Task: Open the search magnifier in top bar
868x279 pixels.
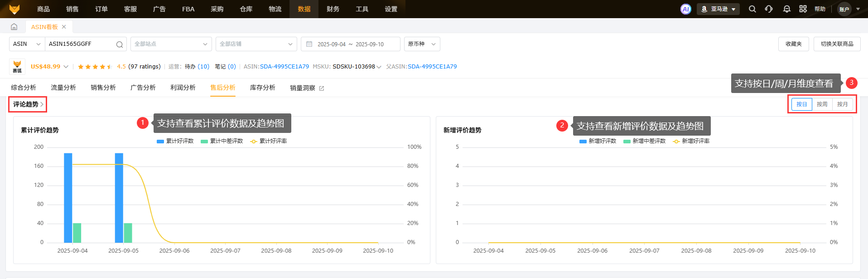Action: coord(752,9)
